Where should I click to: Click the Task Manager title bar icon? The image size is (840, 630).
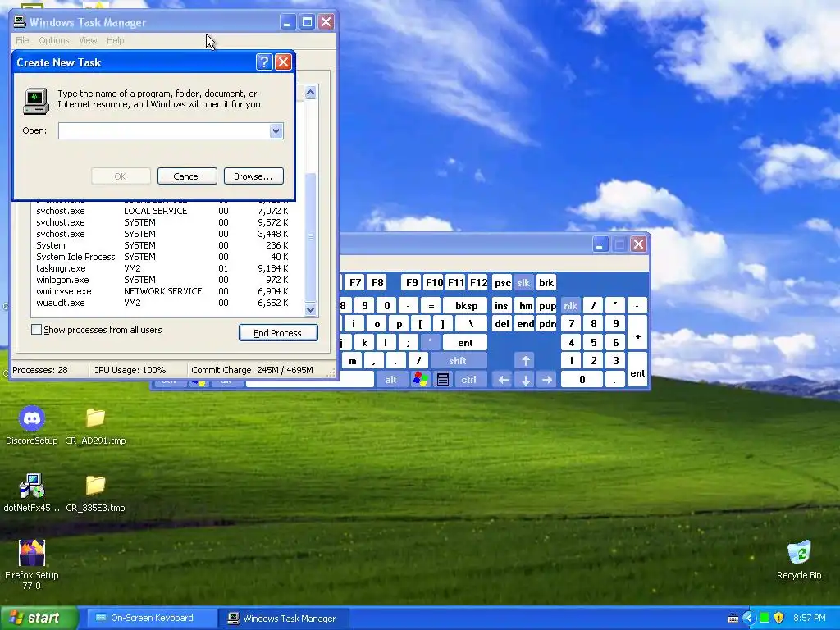click(x=20, y=21)
